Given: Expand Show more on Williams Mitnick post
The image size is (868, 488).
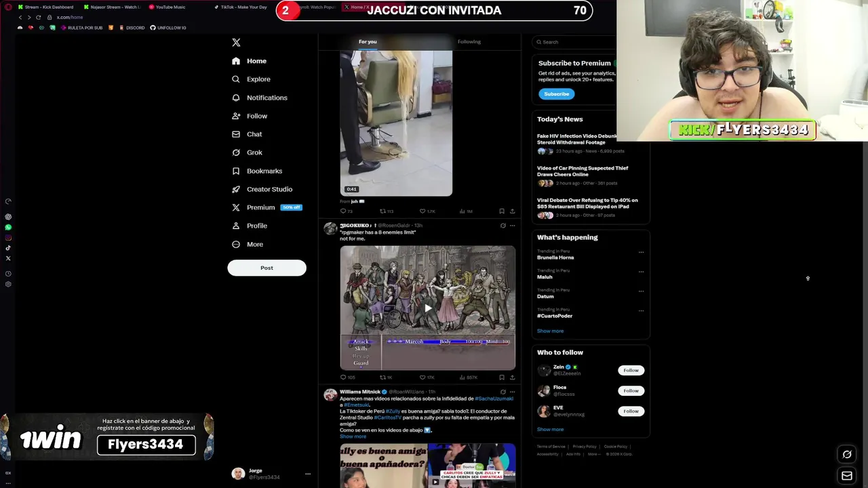Looking at the screenshot, I should [353, 436].
